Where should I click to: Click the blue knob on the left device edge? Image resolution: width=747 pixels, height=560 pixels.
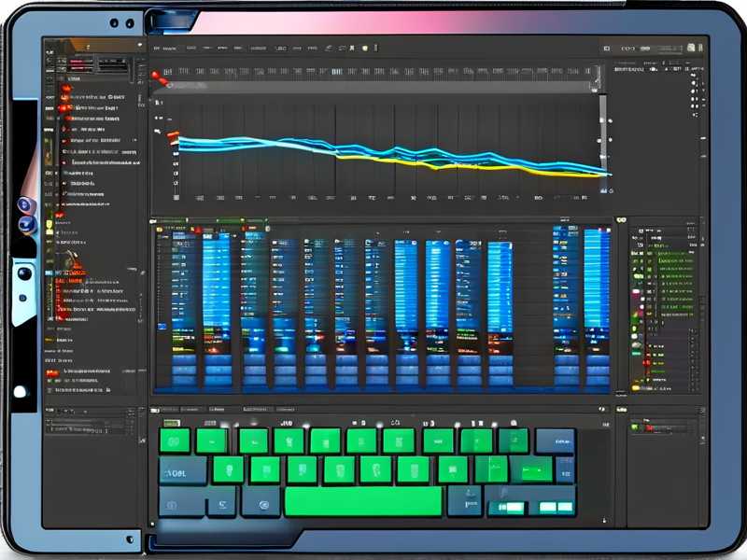click(x=24, y=205)
